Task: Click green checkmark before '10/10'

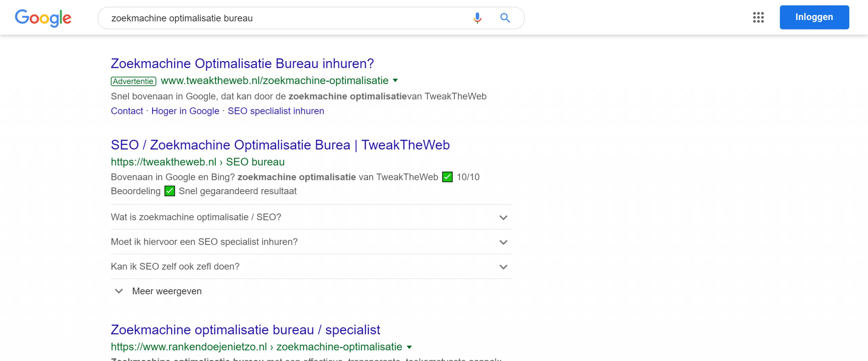Action: tap(447, 177)
